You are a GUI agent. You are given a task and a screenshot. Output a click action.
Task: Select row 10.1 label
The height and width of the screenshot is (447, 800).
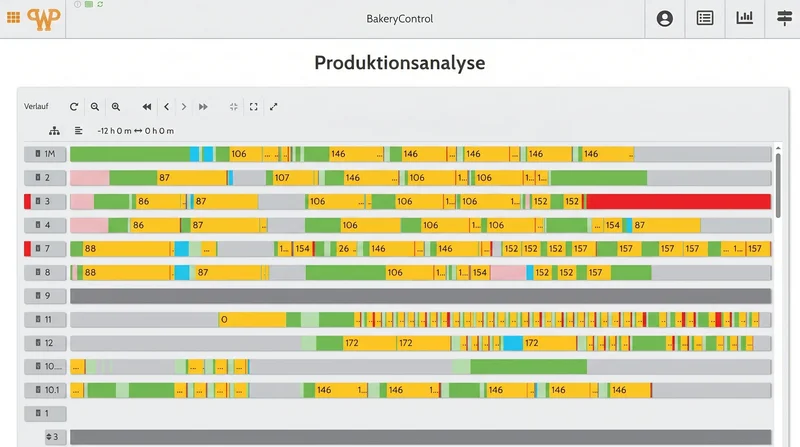(x=45, y=390)
